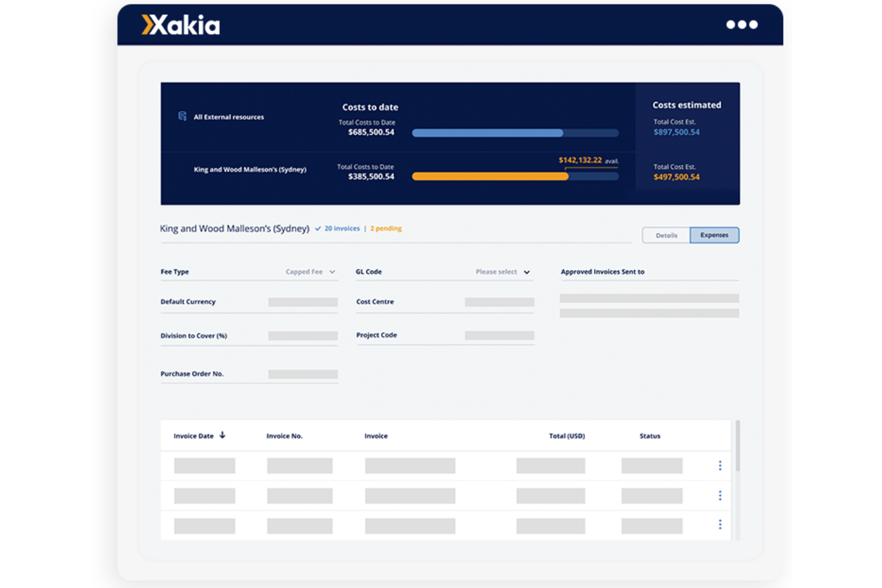Click the Total (USD) column header
This screenshot has width=882, height=588.
pos(567,436)
